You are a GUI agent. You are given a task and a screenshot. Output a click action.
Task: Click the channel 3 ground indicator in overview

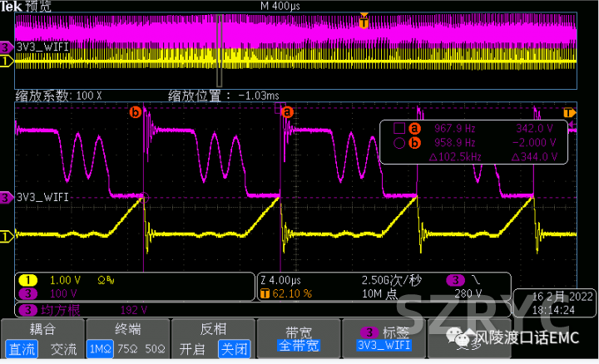pos(7,47)
